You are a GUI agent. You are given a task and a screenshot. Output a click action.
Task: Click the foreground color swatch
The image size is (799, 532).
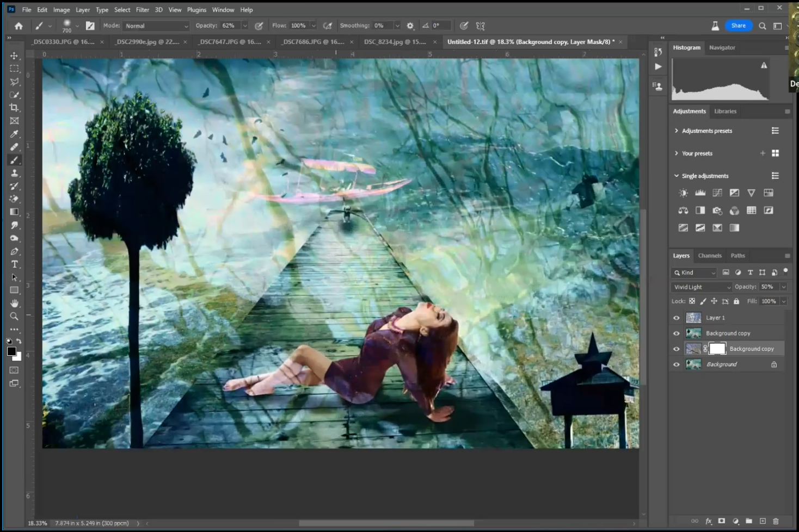tap(11, 351)
